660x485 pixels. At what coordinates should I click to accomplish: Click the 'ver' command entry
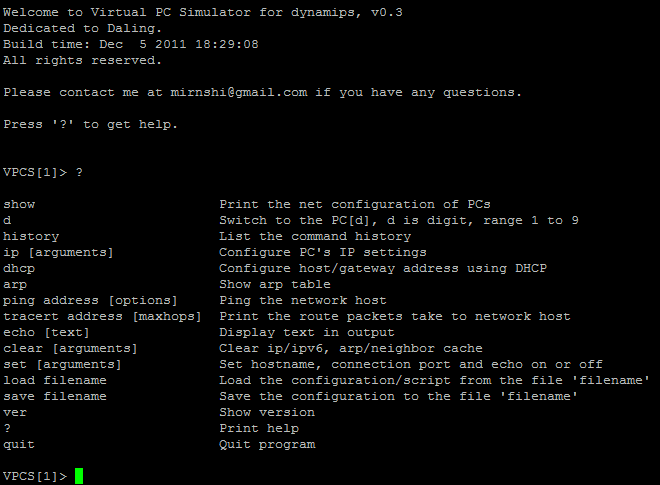click(x=15, y=412)
